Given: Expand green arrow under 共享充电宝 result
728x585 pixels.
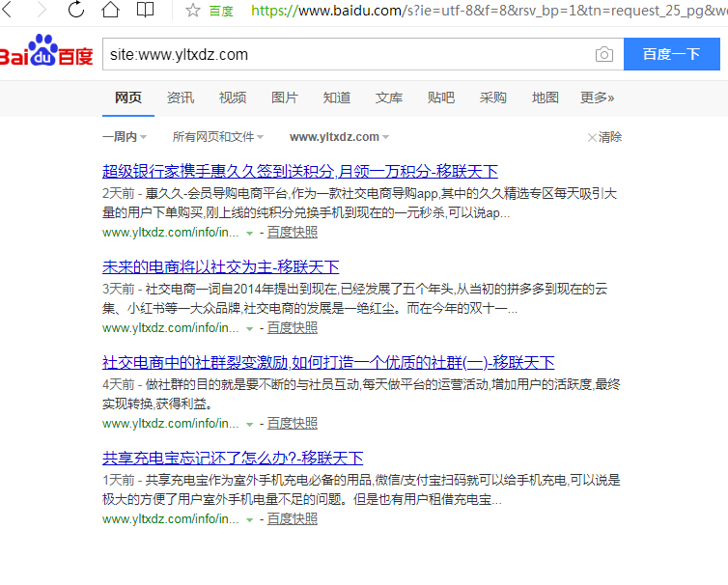Looking at the screenshot, I should click(249, 520).
